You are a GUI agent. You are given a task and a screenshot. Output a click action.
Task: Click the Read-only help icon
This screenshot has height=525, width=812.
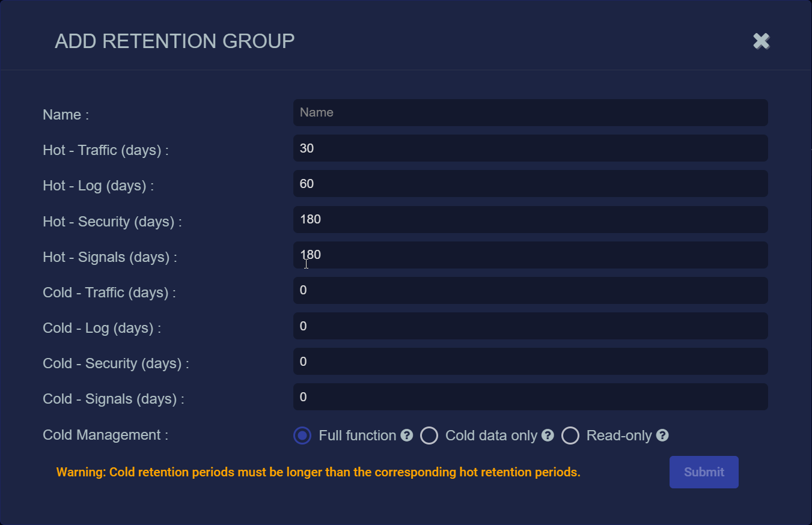click(662, 435)
